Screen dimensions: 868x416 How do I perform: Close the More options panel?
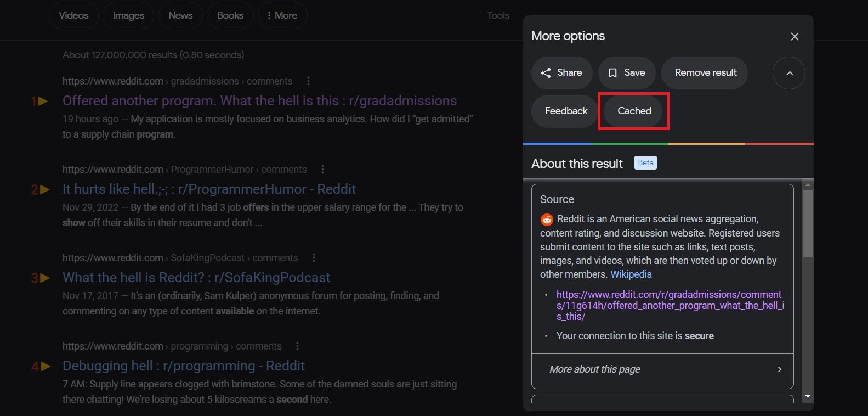coord(795,37)
